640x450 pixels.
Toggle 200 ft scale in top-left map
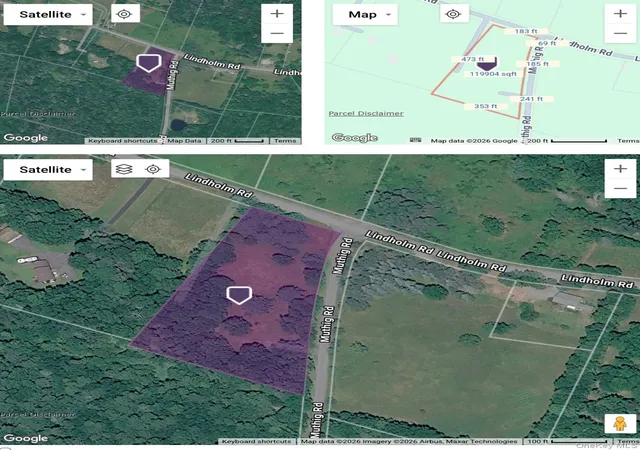coord(237,140)
